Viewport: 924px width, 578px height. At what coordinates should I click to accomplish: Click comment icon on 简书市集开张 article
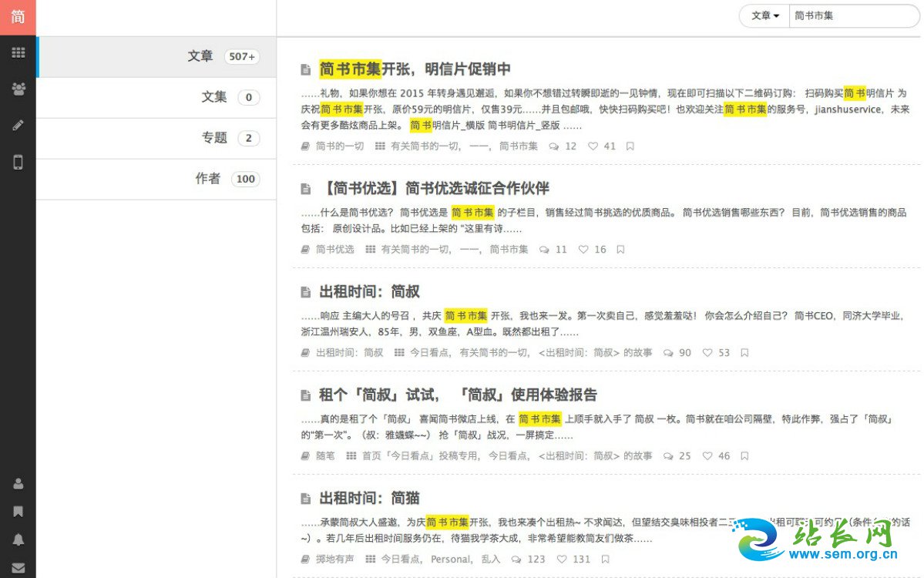pos(554,146)
